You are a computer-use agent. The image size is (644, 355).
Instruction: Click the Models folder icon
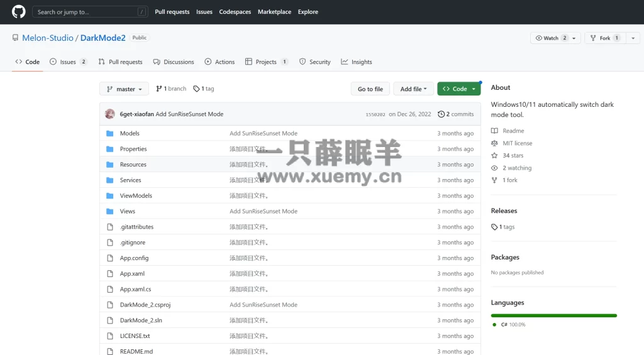pos(109,133)
